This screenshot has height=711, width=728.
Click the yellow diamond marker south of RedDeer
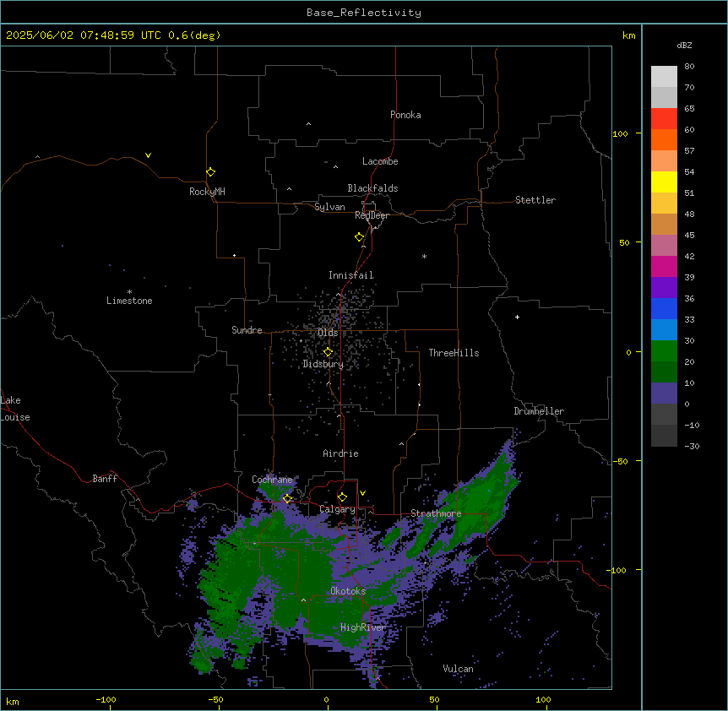click(x=360, y=237)
